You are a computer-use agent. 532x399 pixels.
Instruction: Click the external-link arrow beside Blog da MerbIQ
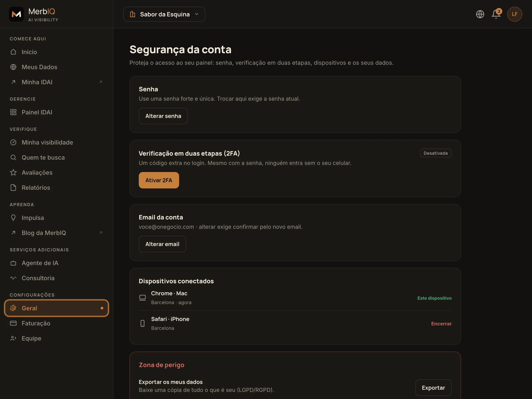click(x=101, y=233)
